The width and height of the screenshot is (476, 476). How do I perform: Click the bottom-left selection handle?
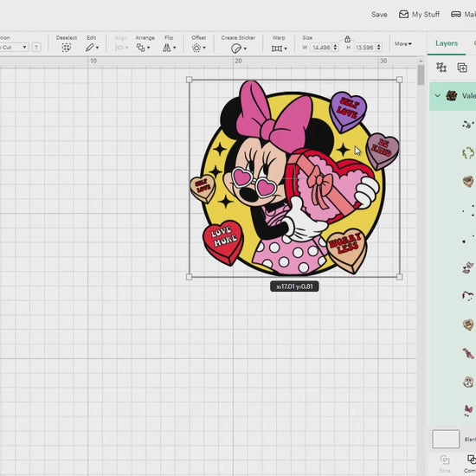click(189, 277)
